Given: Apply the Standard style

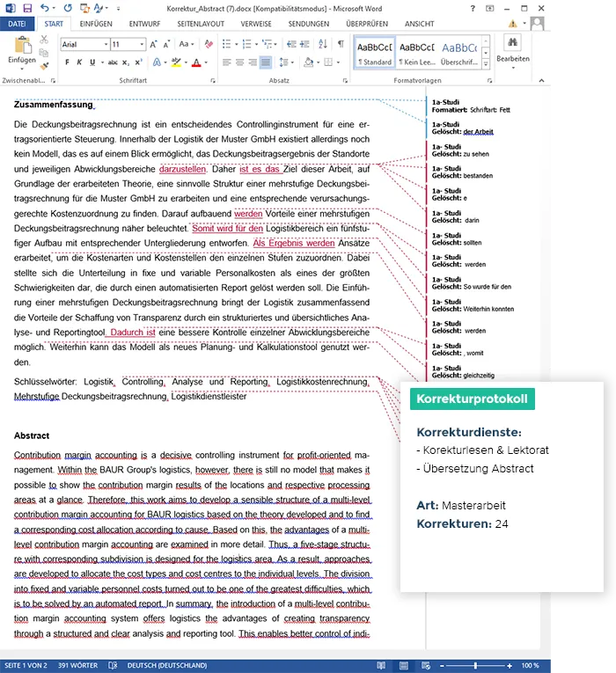Looking at the screenshot, I should tap(375, 53).
